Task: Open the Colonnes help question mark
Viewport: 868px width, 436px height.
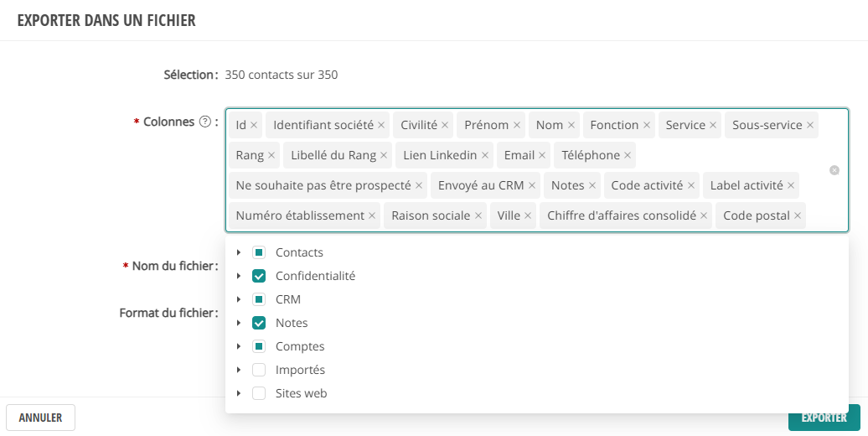Action: (x=204, y=122)
